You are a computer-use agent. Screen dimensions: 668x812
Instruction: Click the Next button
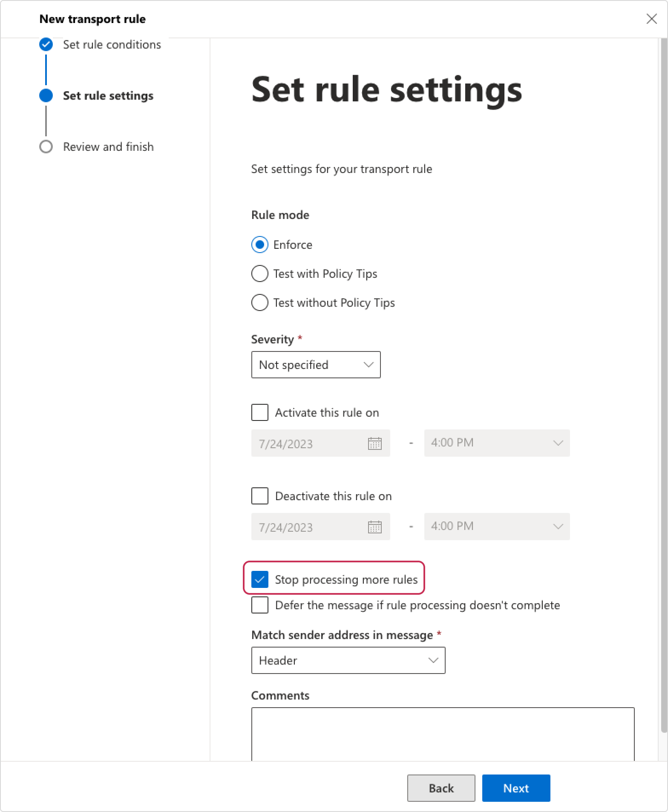pos(516,788)
